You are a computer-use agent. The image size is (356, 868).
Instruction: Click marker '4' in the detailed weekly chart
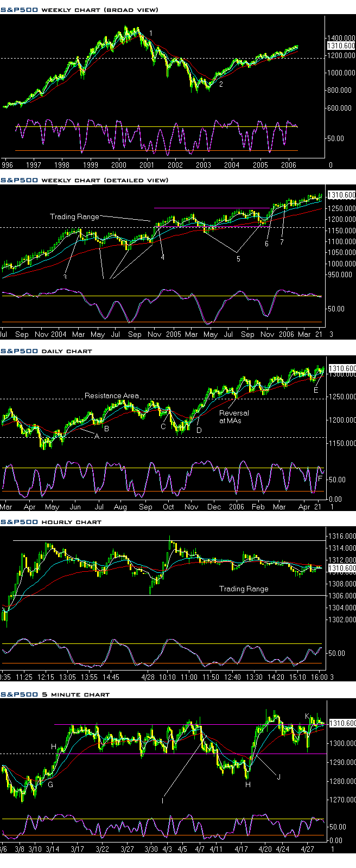click(x=162, y=257)
